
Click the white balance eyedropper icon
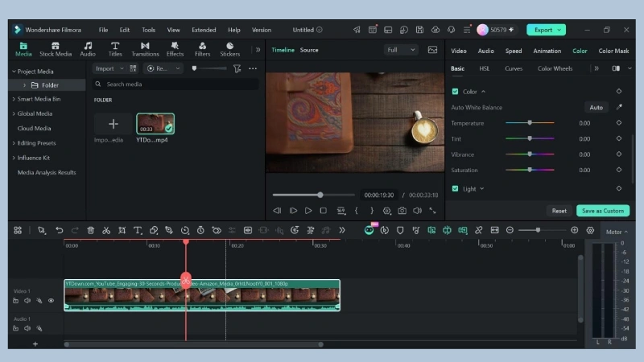click(619, 107)
